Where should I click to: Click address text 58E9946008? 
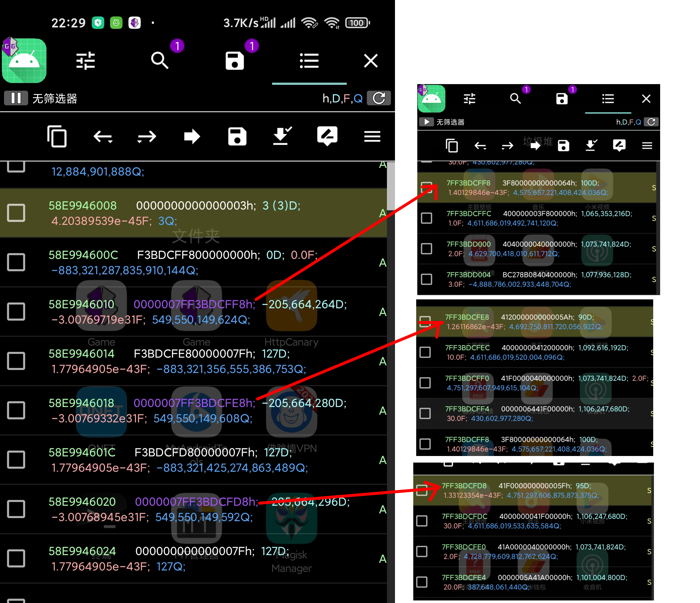83,206
